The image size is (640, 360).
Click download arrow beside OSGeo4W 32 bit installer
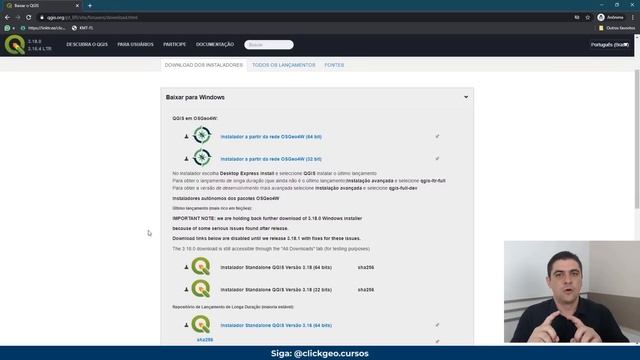click(186, 158)
